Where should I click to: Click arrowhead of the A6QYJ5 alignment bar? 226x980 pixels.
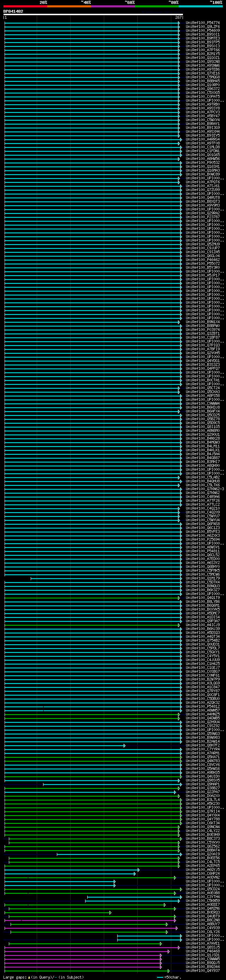138,870
